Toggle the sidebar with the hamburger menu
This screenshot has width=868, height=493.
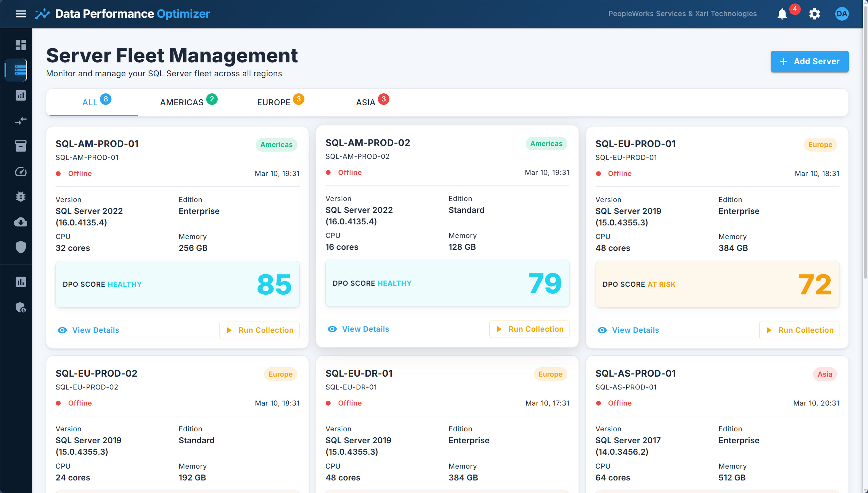click(21, 14)
